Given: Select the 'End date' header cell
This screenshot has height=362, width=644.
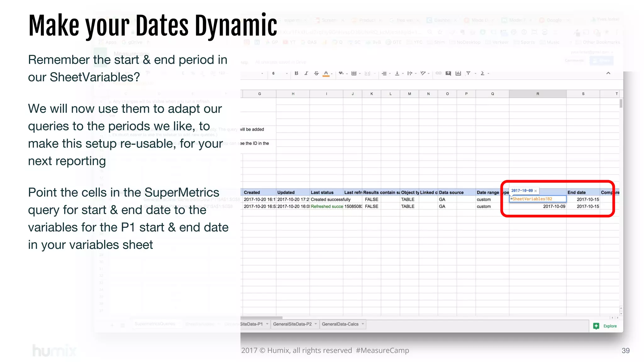Looking at the screenshot, I should tap(583, 192).
